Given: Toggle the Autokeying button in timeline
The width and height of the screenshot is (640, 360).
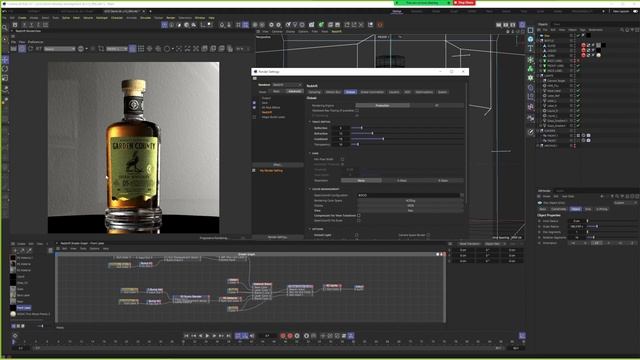Looking at the screenshot, I should tap(290, 336).
